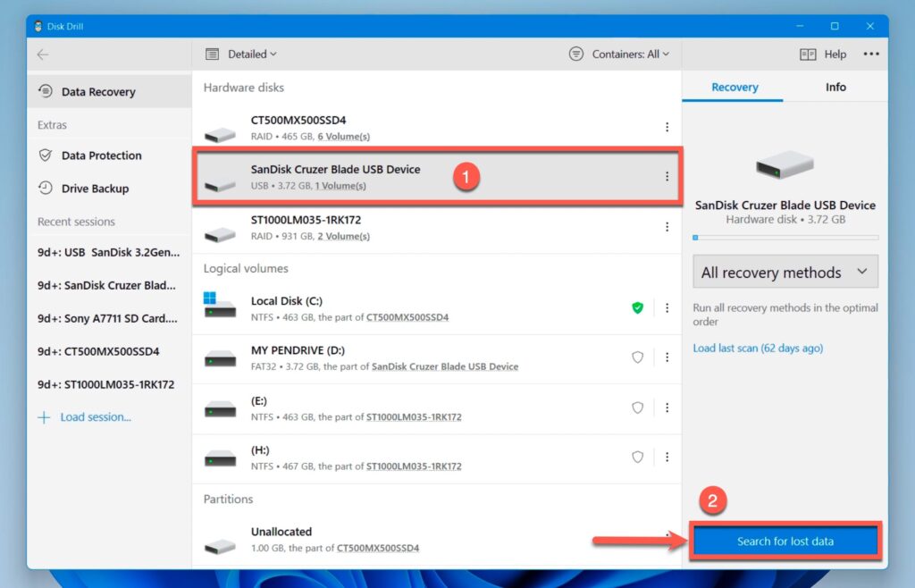The height and width of the screenshot is (588, 915).
Task: Click the Load last scan link
Action: pos(758,348)
